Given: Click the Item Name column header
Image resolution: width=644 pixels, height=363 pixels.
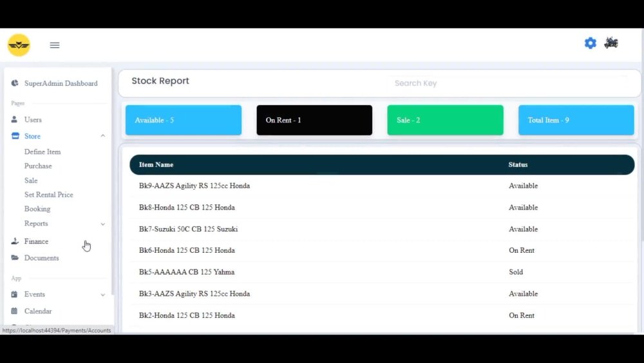Looking at the screenshot, I should click(156, 164).
